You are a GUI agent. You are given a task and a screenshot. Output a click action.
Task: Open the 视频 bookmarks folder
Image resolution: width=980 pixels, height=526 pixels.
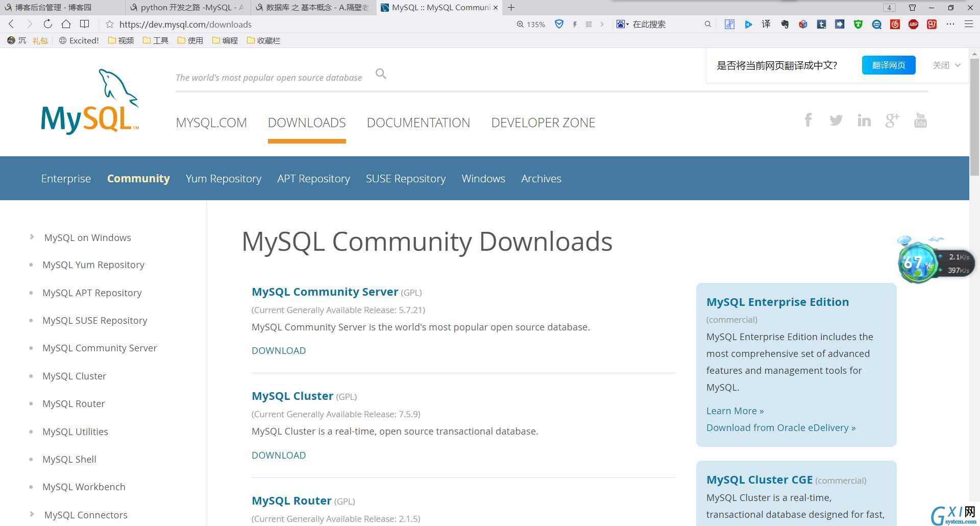point(121,40)
